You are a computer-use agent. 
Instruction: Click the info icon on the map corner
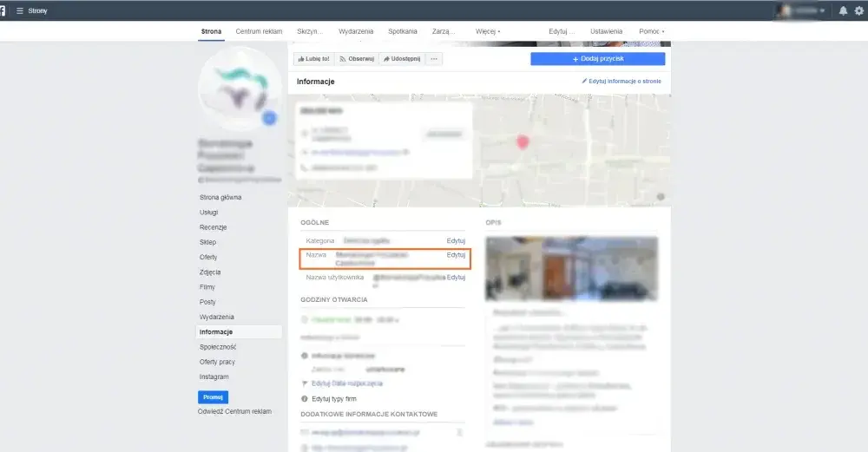[x=661, y=197]
